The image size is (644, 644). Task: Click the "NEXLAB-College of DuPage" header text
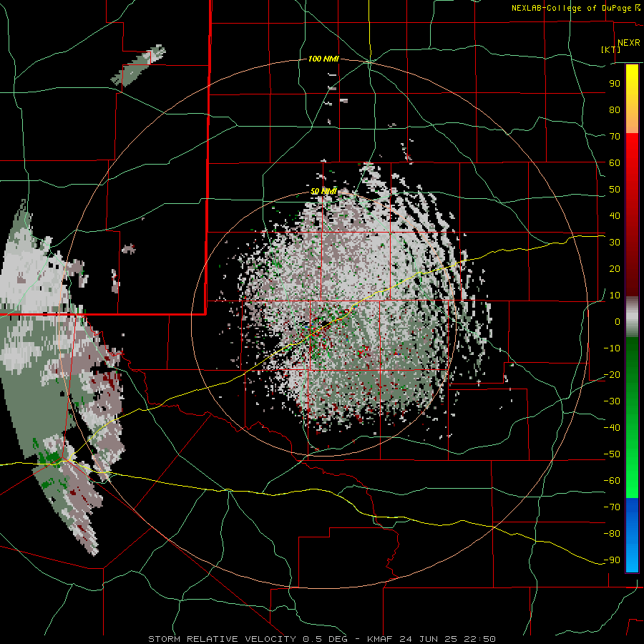coord(571,8)
